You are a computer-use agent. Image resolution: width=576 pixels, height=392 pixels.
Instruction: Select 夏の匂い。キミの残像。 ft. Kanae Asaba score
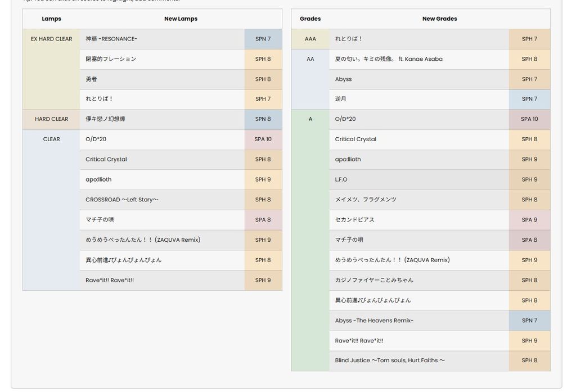tap(389, 59)
